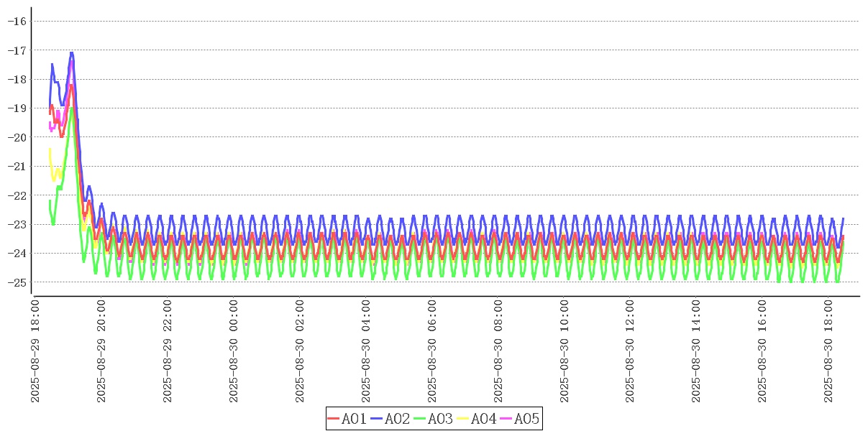This screenshot has width=868, height=431.
Task: Click the 2025-08-29 18:00 x-axis label
Action: point(35,351)
